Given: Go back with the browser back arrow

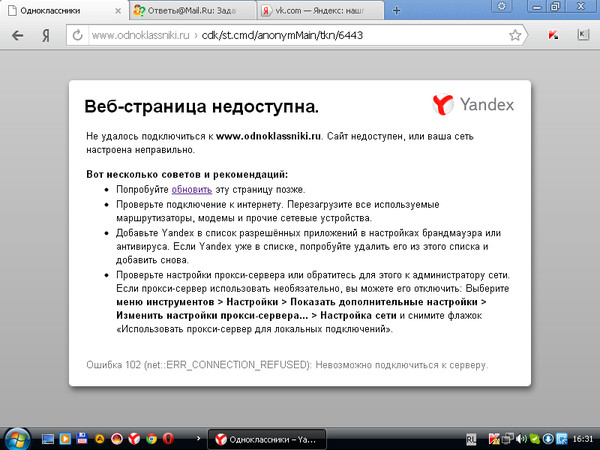Looking at the screenshot, I should point(18,36).
